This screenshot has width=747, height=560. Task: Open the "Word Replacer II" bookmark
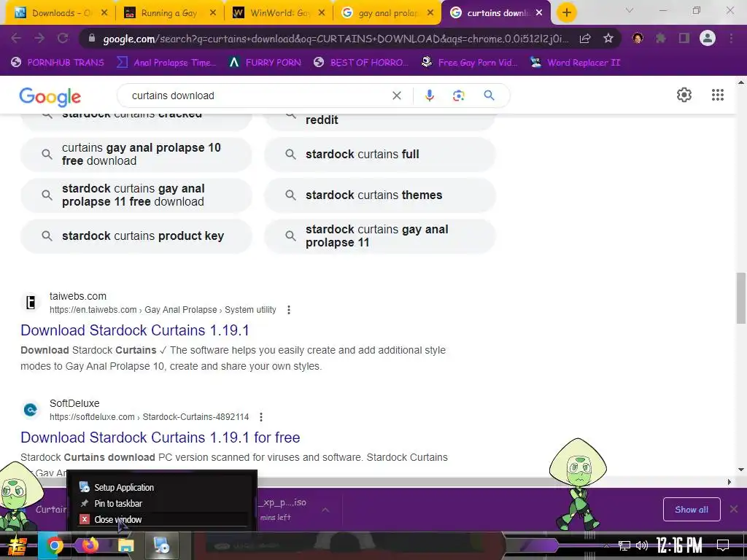[575, 63]
